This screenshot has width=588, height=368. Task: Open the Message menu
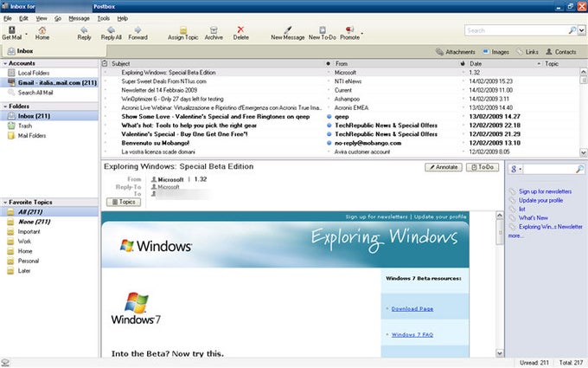[x=80, y=18]
